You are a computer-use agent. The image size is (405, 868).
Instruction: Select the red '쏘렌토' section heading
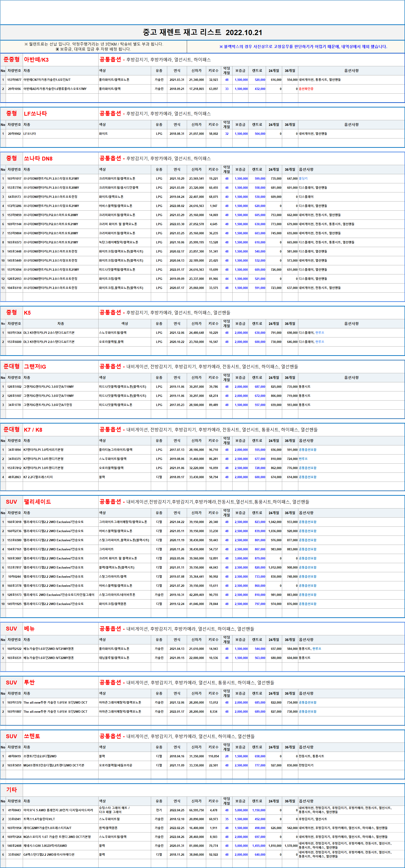pyautogui.click(x=32, y=736)
